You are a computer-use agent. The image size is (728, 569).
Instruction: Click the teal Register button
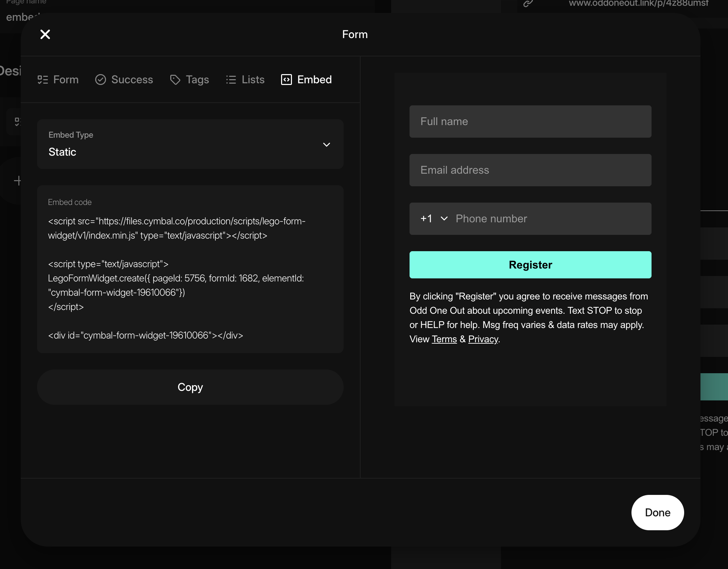click(530, 265)
